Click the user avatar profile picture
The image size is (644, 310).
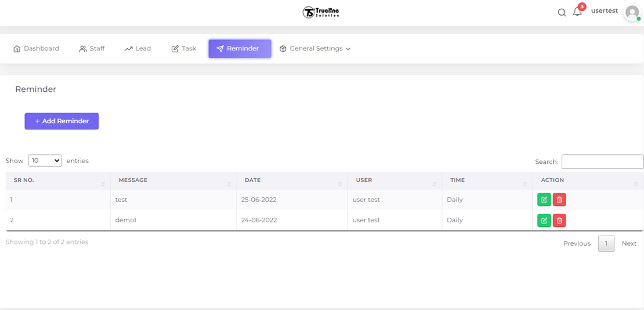(632, 13)
